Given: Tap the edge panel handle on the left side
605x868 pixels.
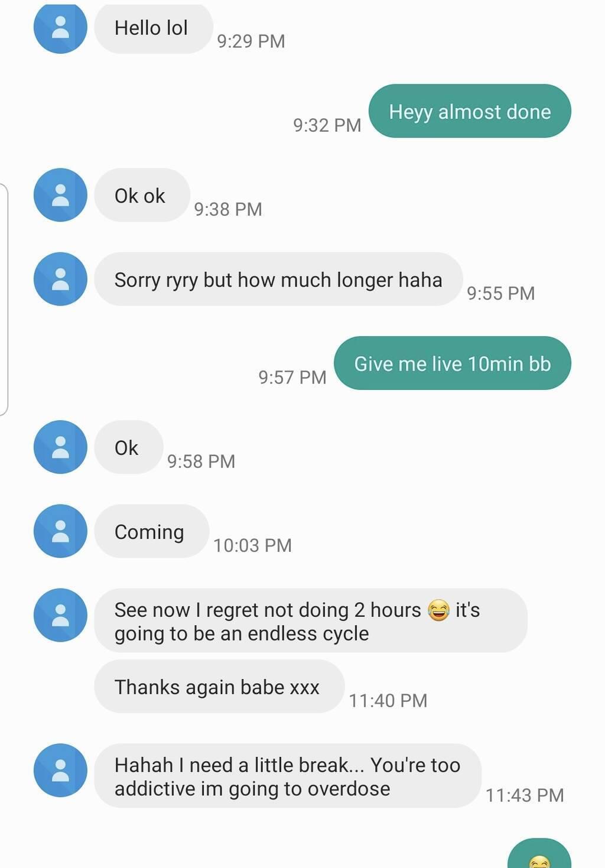Looking at the screenshot, I should 4,300.
